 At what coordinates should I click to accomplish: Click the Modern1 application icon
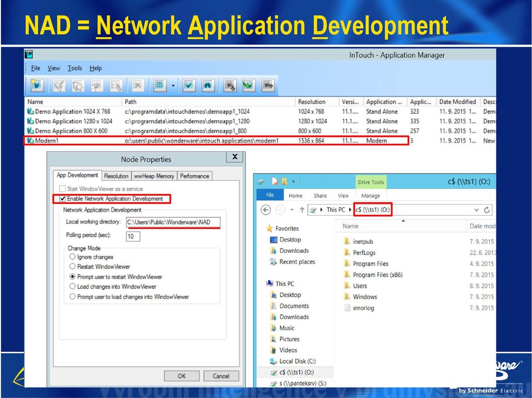tap(31, 141)
